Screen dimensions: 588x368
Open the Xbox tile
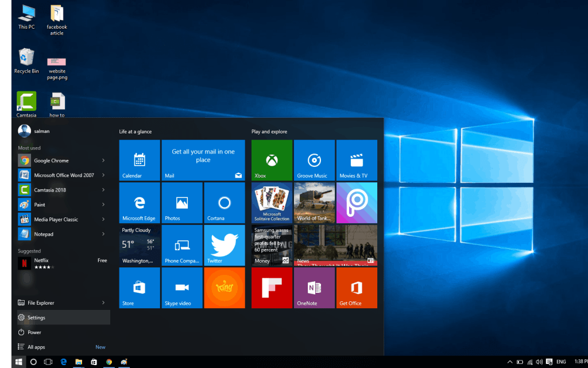[271, 160]
